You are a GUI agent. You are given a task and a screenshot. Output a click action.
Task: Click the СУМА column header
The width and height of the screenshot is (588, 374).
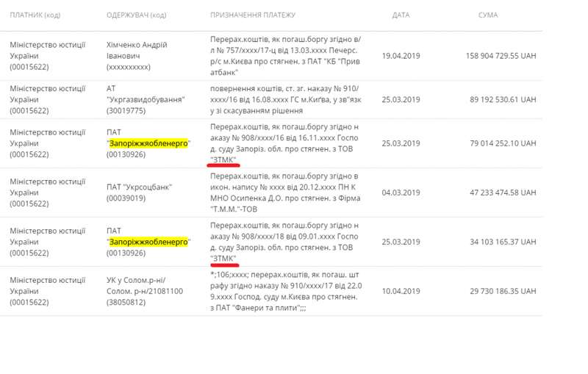pos(488,15)
